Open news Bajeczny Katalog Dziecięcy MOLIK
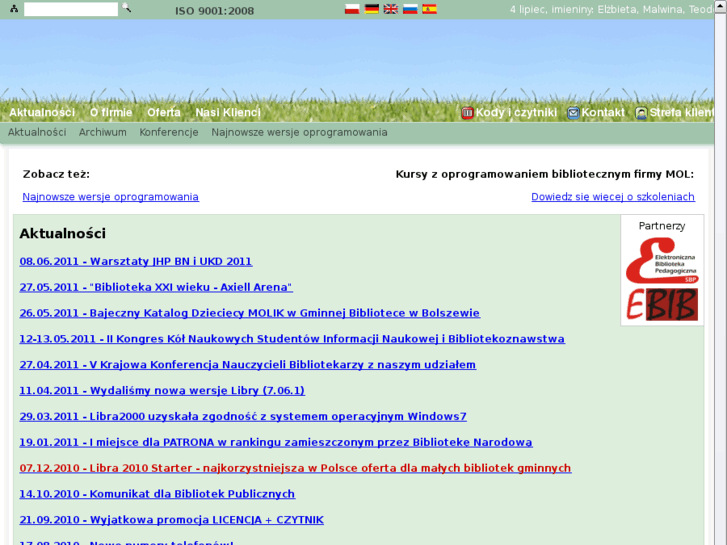This screenshot has height=545, width=727. tap(249, 313)
